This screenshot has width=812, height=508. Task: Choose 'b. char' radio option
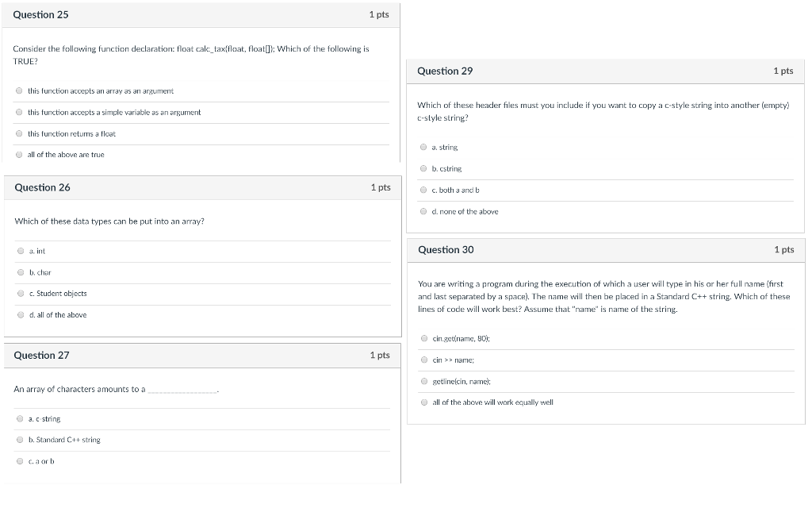pyautogui.click(x=21, y=272)
